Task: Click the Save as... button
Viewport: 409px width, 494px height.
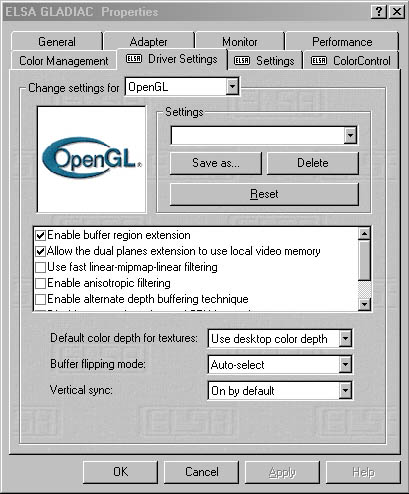Action: coord(216,163)
